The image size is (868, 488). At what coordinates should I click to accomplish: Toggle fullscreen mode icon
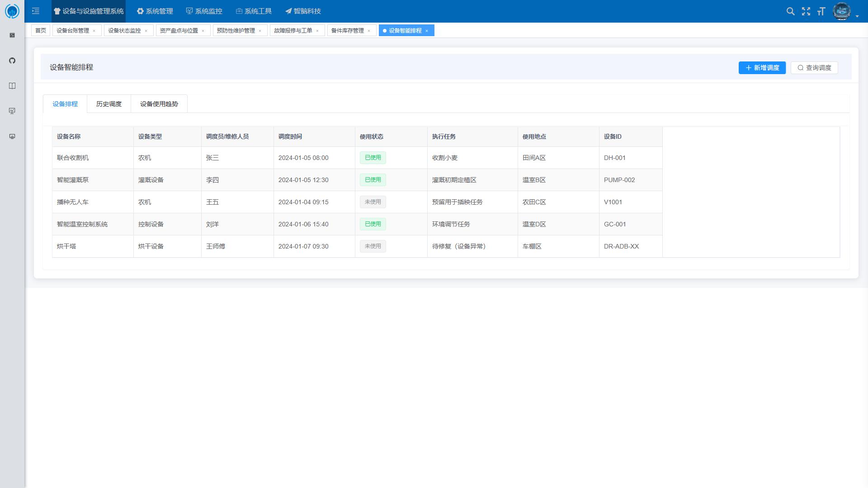(x=806, y=11)
